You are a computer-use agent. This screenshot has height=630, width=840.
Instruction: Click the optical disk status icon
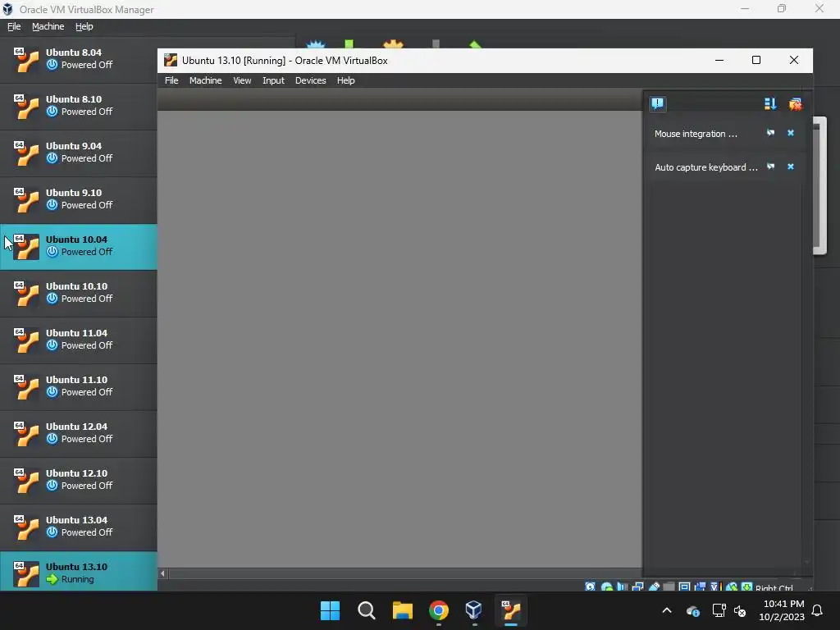click(x=607, y=587)
